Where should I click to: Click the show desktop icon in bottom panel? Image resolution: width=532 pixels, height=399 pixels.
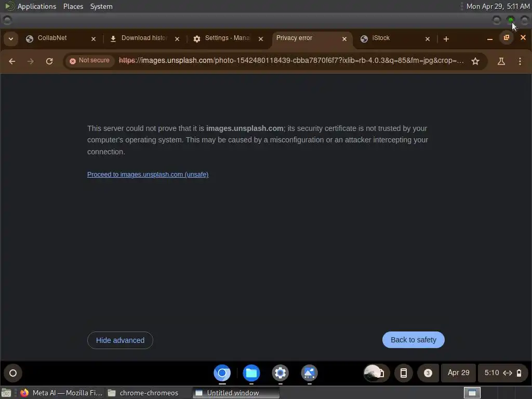pyautogui.click(x=6, y=393)
